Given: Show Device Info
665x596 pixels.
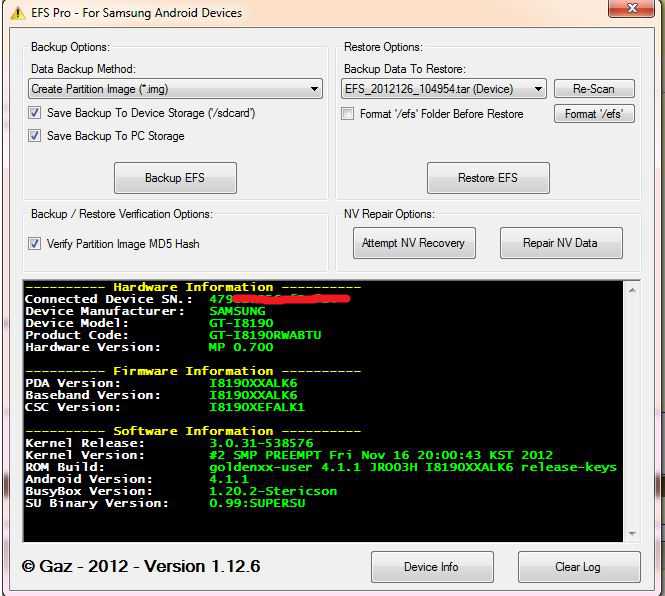Looking at the screenshot, I should (431, 567).
